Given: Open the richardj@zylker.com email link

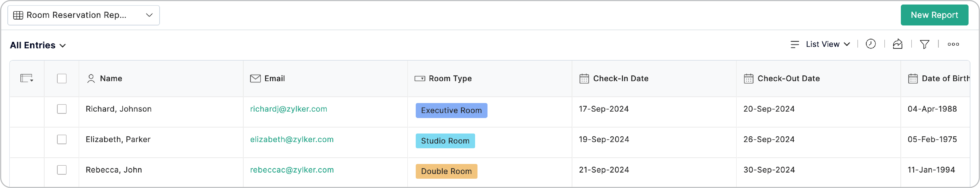Looking at the screenshot, I should [288, 109].
